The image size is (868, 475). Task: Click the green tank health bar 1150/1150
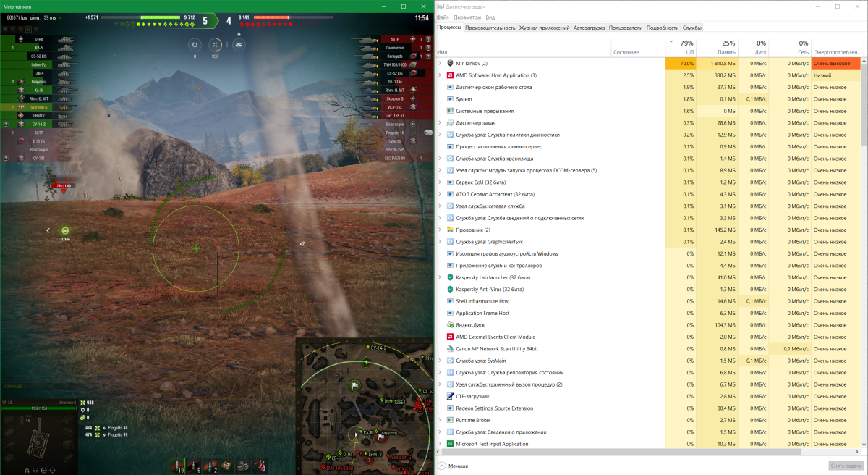pyautogui.click(x=38, y=408)
